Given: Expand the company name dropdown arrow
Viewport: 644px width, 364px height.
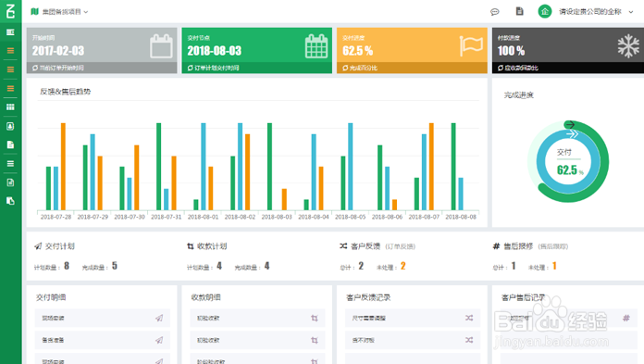Looking at the screenshot, I should click(x=631, y=12).
